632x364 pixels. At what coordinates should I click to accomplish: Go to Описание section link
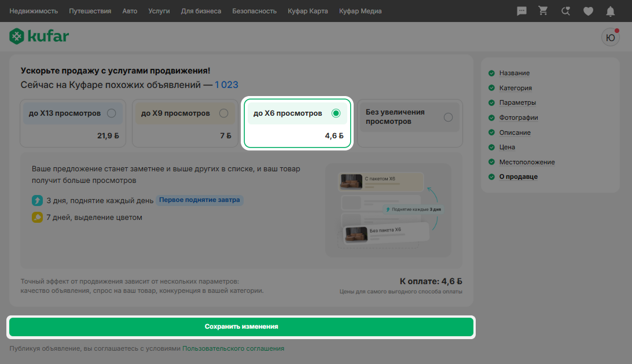[x=515, y=132]
